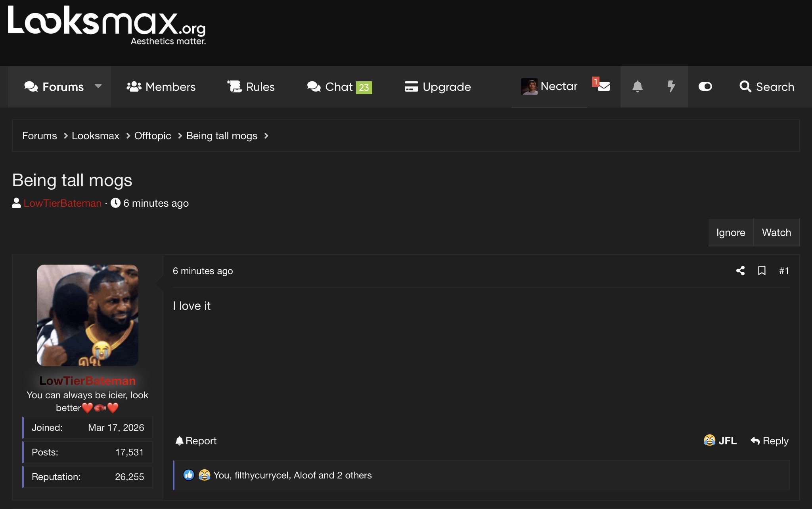Toggle the dark/light style switch icon

pyautogui.click(x=705, y=86)
